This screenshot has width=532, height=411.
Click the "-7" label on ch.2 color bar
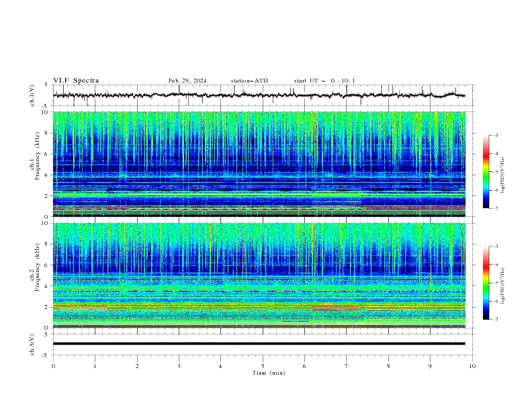click(x=495, y=320)
